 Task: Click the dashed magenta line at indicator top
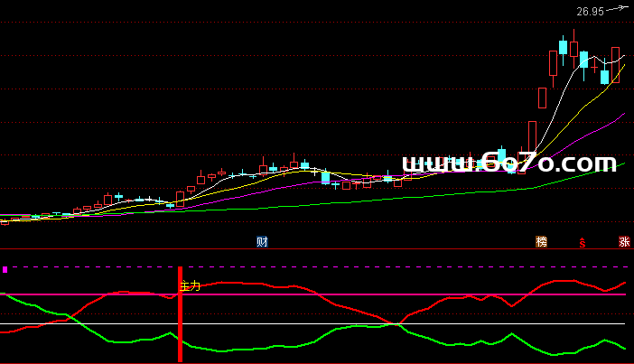(361, 266)
